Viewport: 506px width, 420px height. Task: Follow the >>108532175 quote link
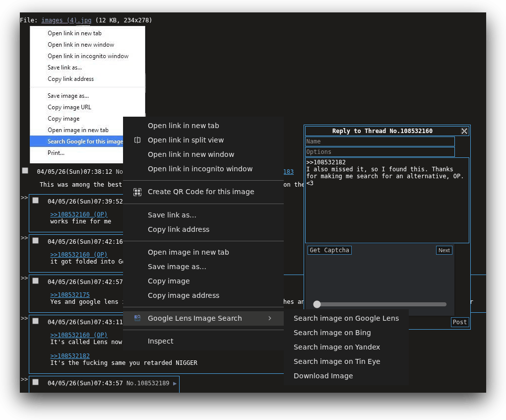[x=70, y=294]
